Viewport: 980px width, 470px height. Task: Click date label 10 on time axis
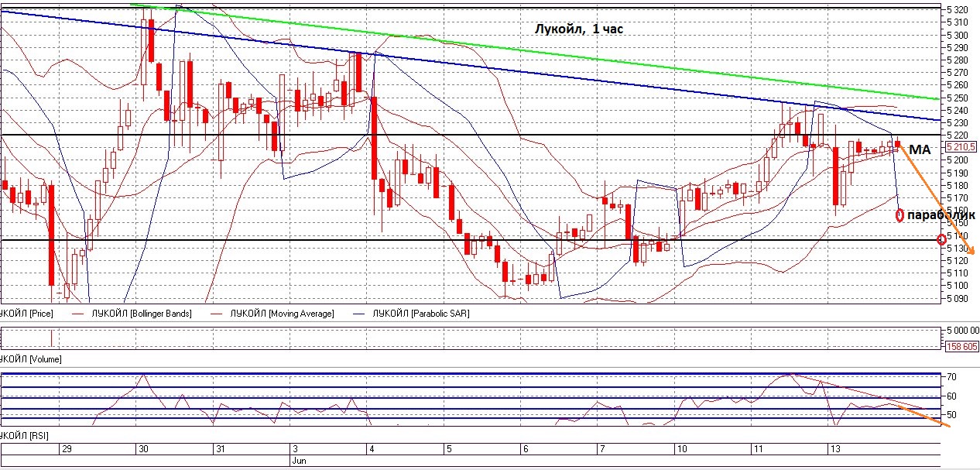coord(681,449)
